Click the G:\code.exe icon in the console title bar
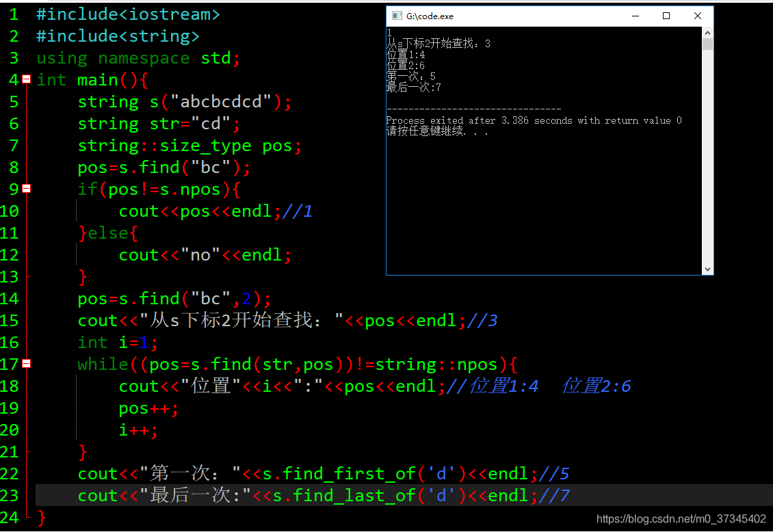 click(397, 15)
